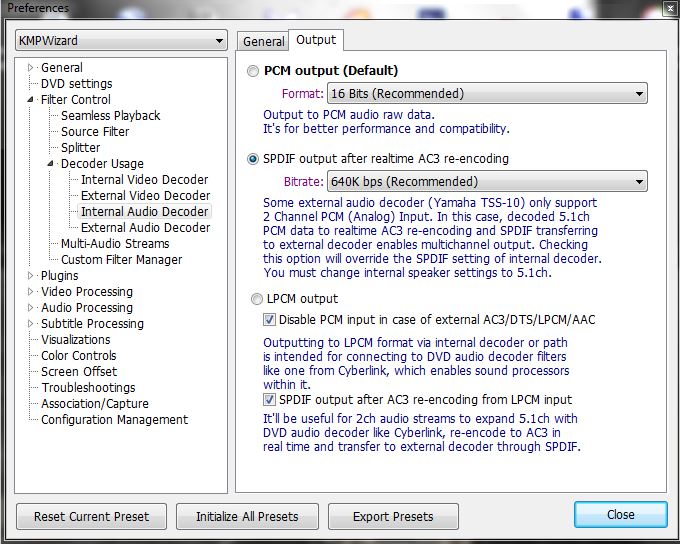Collapse the Filter Control tree node
680x544 pixels.
tap(30, 100)
